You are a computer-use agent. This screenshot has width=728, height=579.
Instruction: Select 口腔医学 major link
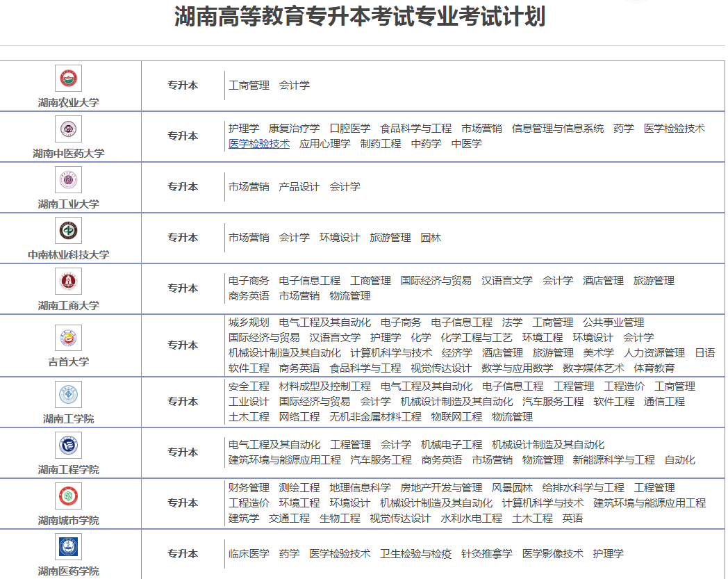(350, 129)
